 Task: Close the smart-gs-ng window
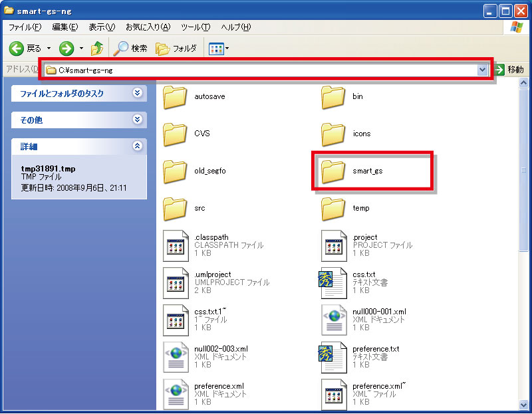coord(521,11)
